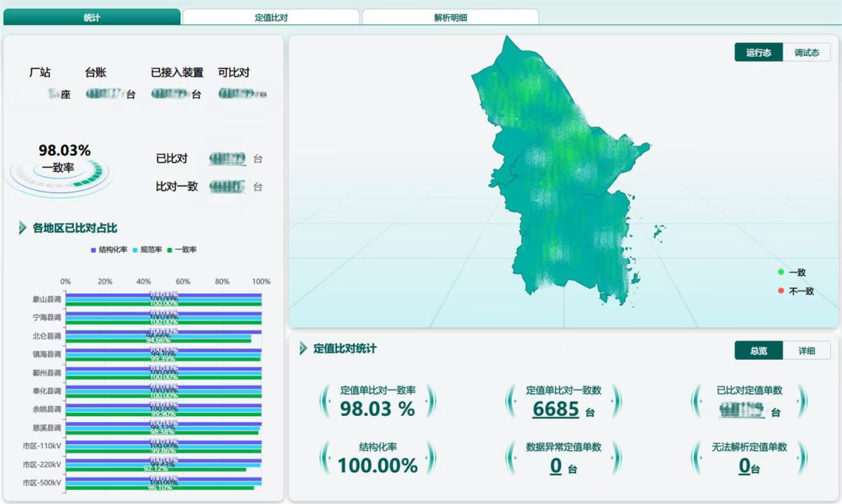Toggle the blue 规范率 series in chart legend
This screenshot has height=504, width=842.
(x=134, y=250)
